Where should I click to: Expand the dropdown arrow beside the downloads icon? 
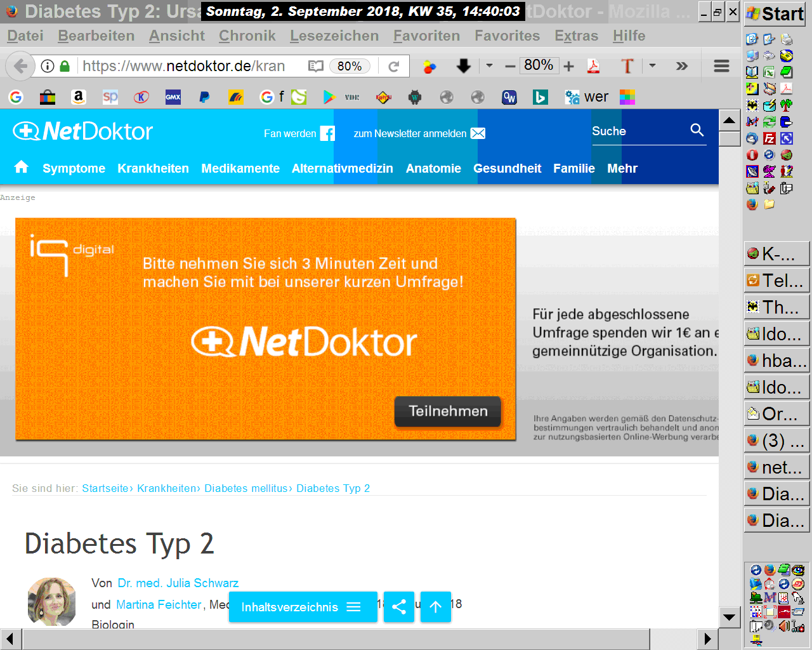(x=489, y=65)
